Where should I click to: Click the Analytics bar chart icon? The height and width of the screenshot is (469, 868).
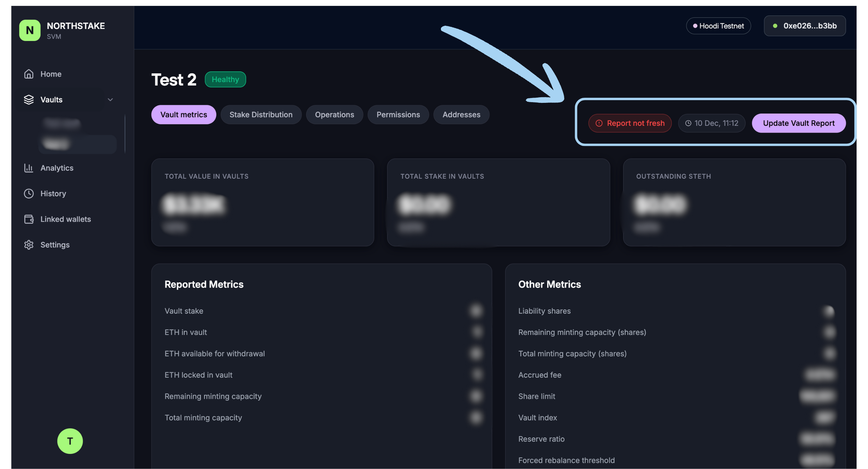click(x=29, y=168)
